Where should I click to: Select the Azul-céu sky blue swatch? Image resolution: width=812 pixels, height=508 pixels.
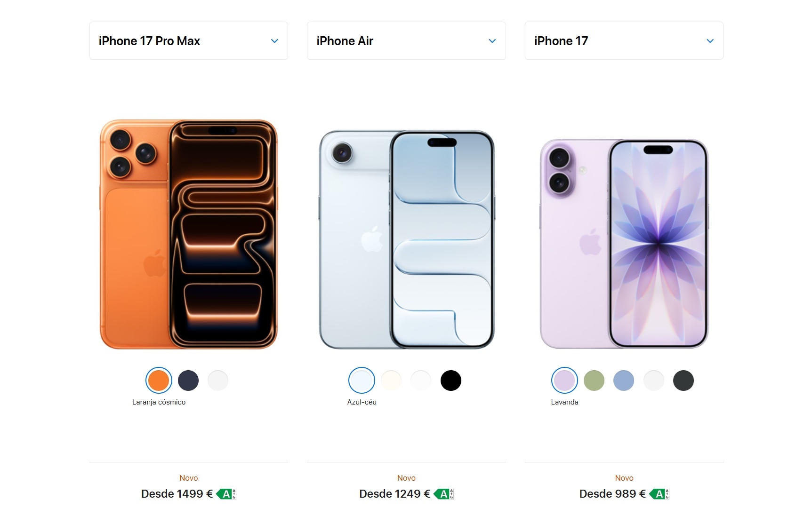point(362,381)
